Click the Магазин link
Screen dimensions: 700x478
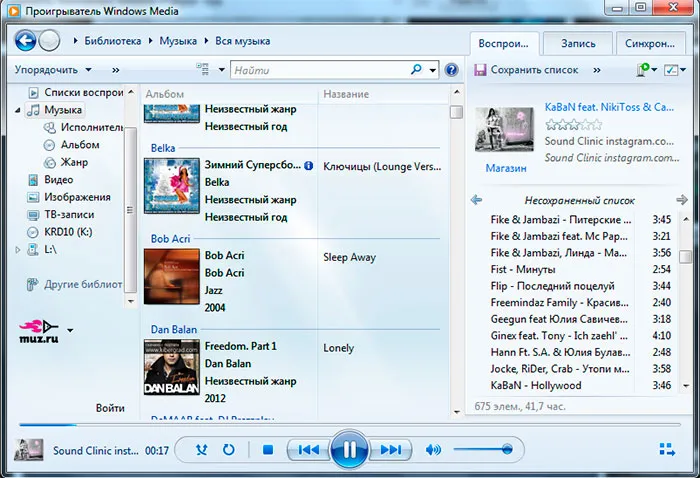506,168
